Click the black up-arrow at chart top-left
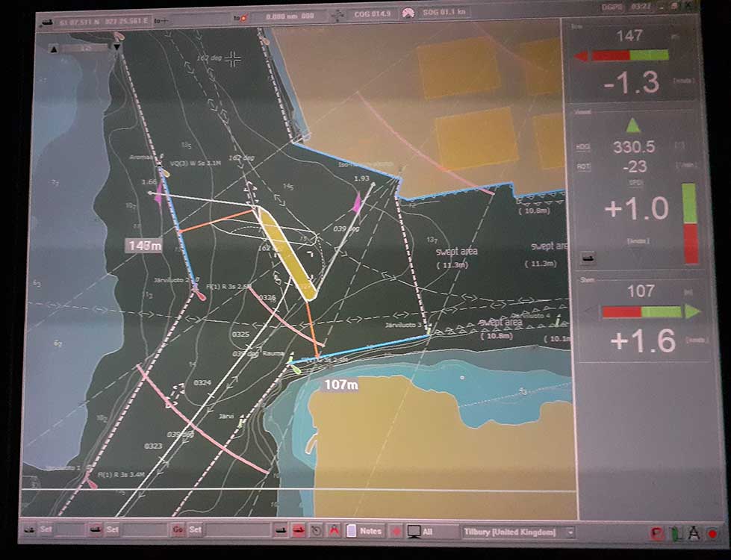The image size is (731, 560). tap(54, 49)
